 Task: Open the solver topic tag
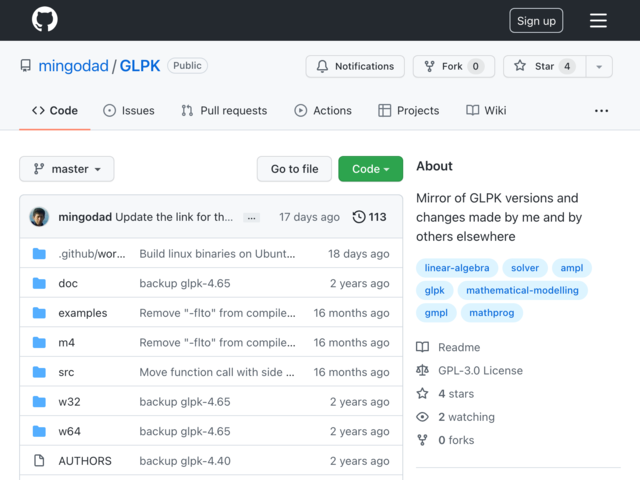(525, 268)
